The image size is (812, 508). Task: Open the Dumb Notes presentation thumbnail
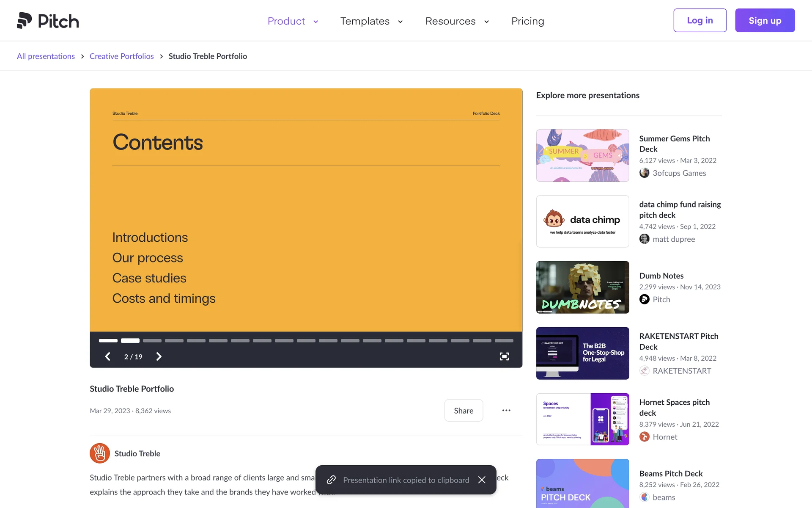pos(582,287)
